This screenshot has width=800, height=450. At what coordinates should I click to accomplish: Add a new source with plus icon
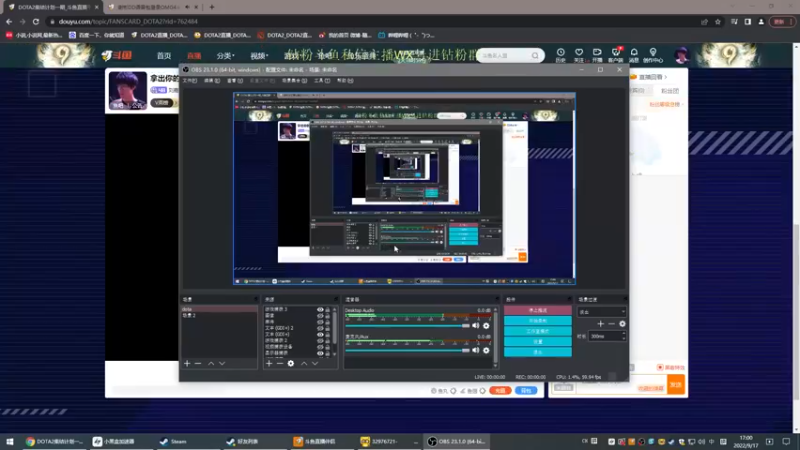tap(269, 363)
